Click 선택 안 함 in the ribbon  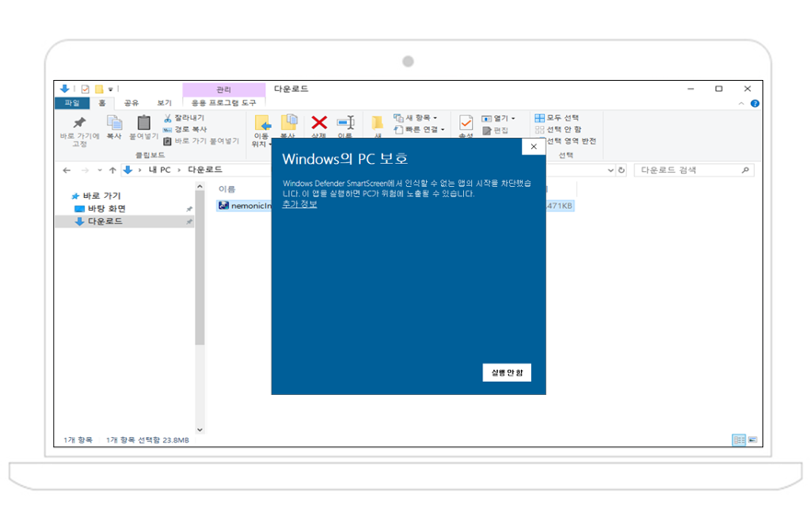pos(558,129)
